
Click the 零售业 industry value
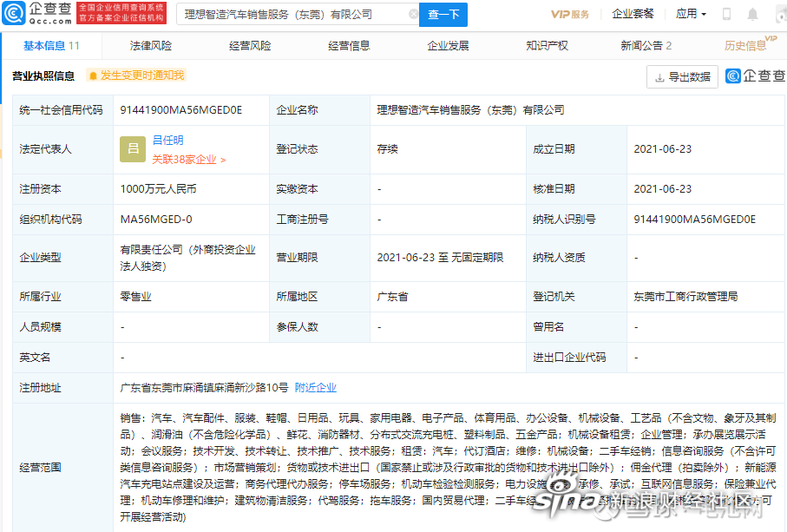coord(135,297)
